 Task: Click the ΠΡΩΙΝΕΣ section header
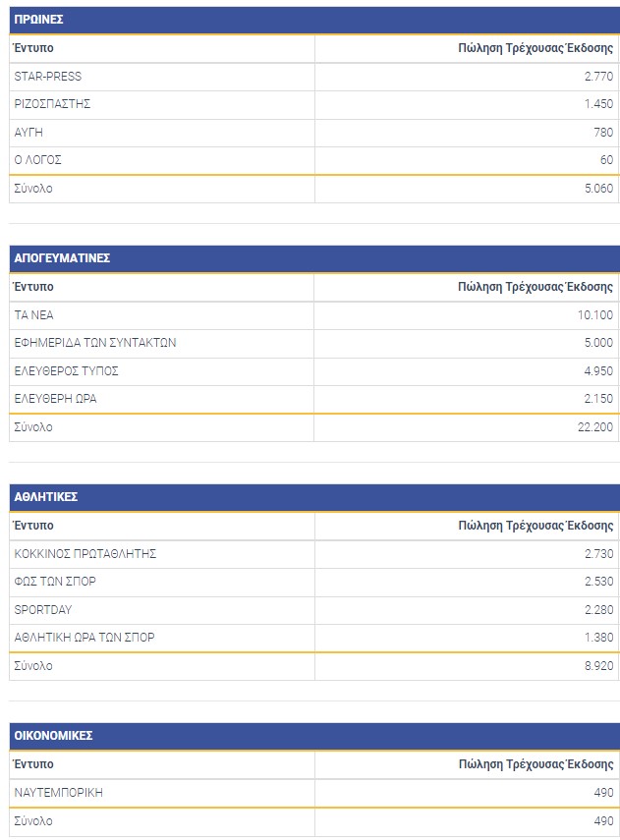pyautogui.click(x=39, y=20)
